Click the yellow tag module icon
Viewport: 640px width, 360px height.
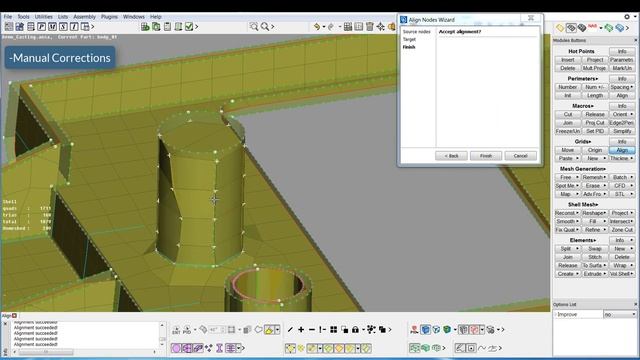point(560,28)
